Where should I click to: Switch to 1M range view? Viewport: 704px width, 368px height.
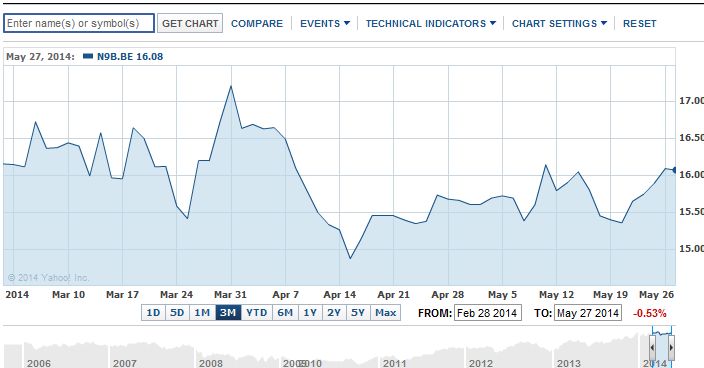202,313
